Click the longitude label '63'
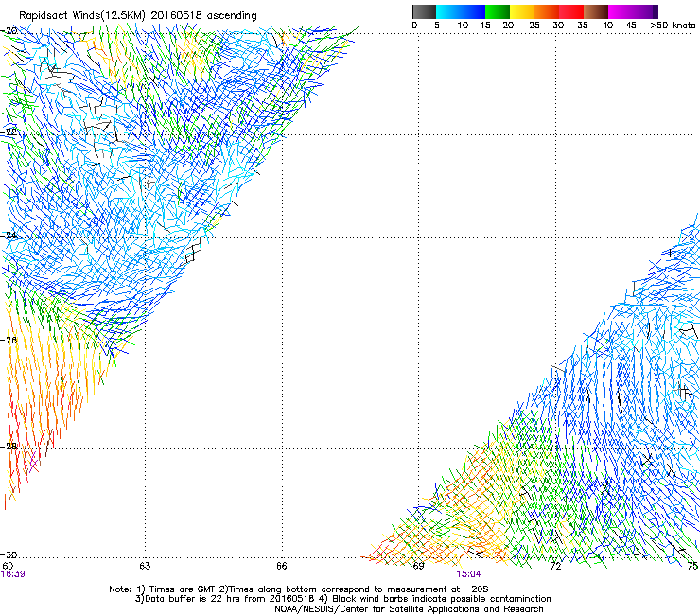 pyautogui.click(x=145, y=566)
